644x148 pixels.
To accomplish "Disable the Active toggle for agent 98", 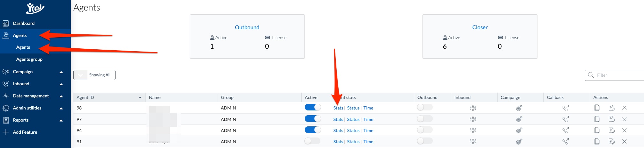I will click(313, 107).
